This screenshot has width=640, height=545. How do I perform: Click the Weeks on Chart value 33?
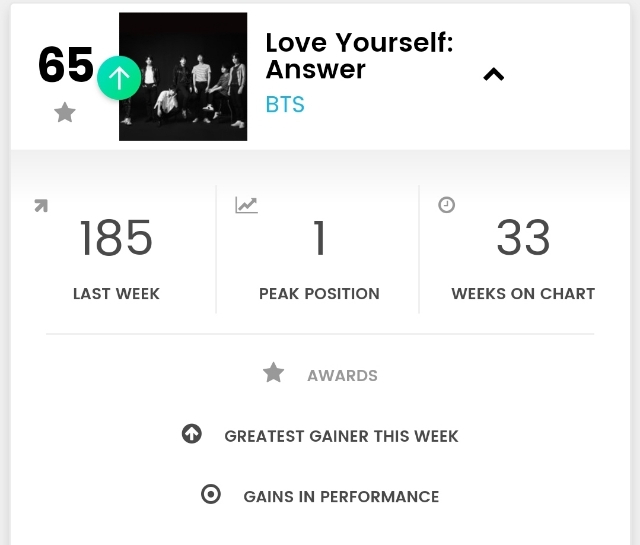(x=523, y=239)
